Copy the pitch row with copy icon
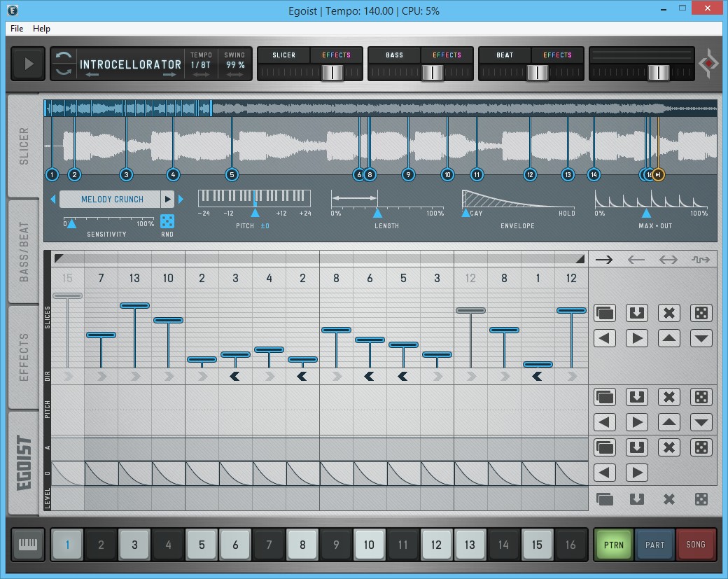This screenshot has width=728, height=579. click(x=605, y=397)
